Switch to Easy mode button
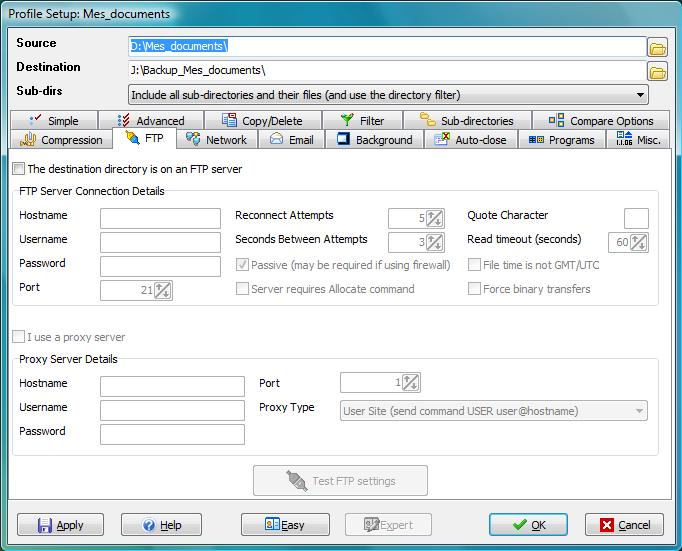This screenshot has width=682, height=551. 286,525
